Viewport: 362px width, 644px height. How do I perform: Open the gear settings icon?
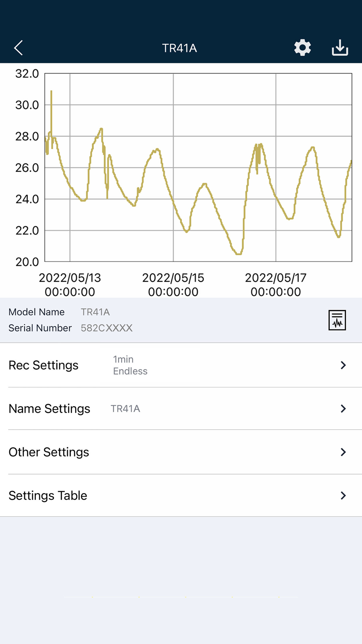point(302,47)
